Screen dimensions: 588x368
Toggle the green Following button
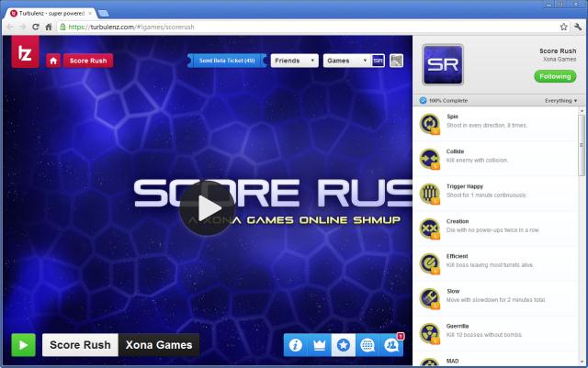[555, 76]
